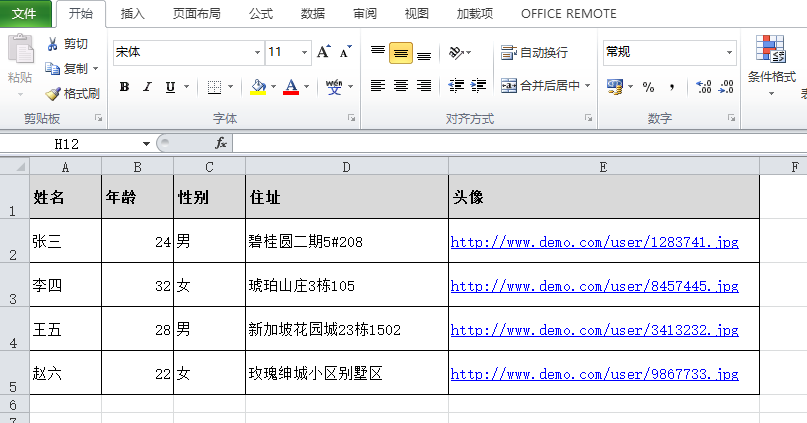Viewport: 807px width, 423px height.
Task: Select the Format Painter brush
Action: 73,94
